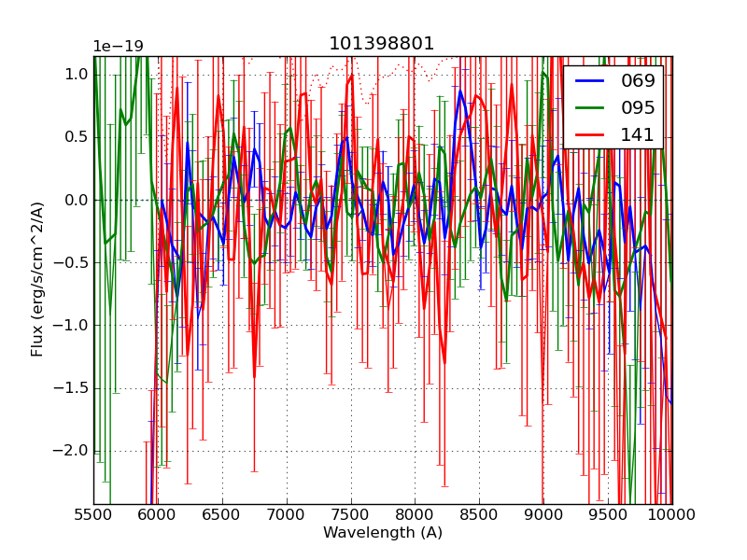Click the Flux (erg/s/cm^2/A) axis label
The height and width of the screenshot is (560, 747).
pyautogui.click(x=37, y=279)
